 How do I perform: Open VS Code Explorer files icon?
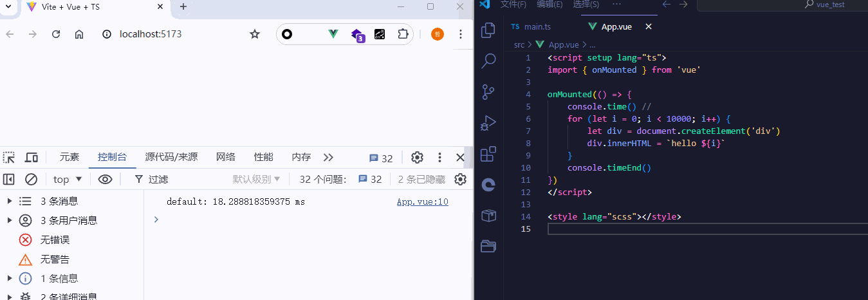pos(488,30)
